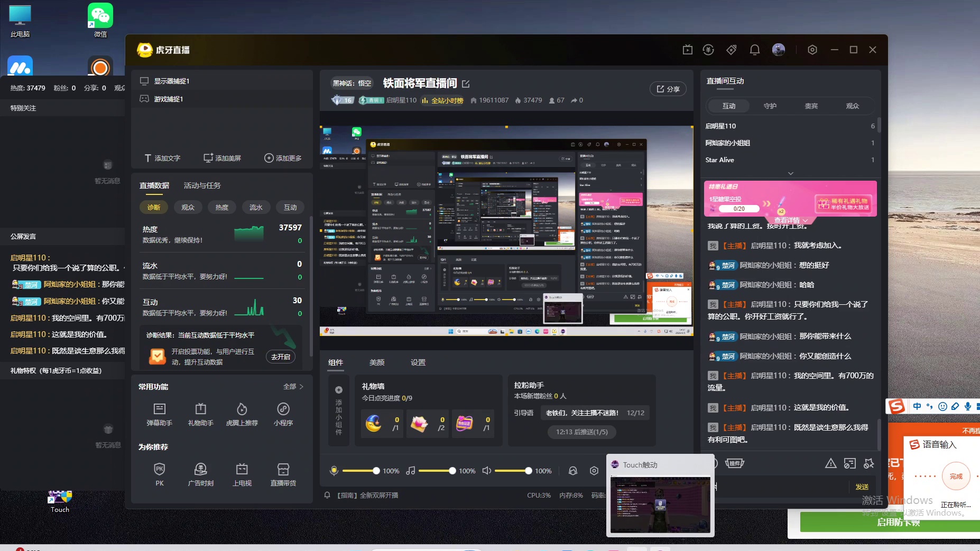This screenshot has height=551, width=980.
Task: Open 虎翼上推荐 promotion tool
Action: [x=242, y=415]
